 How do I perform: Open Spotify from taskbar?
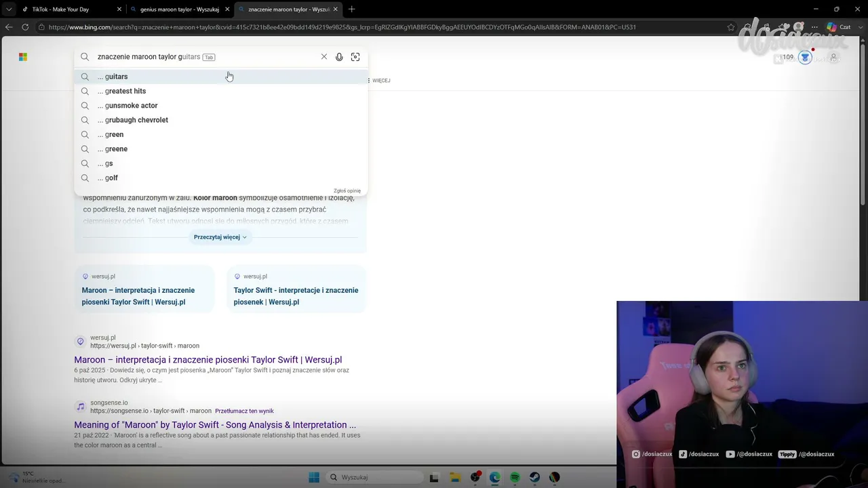tap(515, 477)
